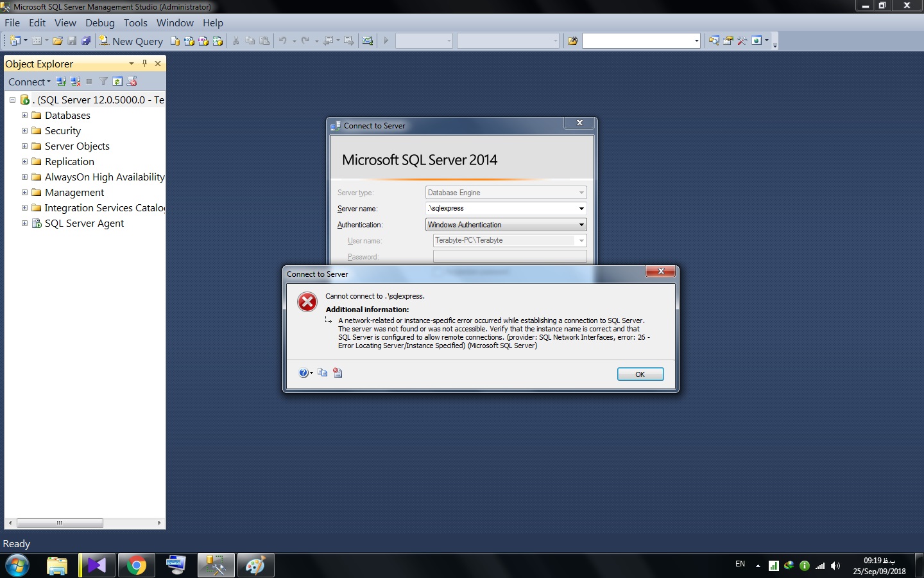This screenshot has width=924, height=578.
Task: Click the Object Explorer horizontal scrollbar thumb
Action: [60, 523]
